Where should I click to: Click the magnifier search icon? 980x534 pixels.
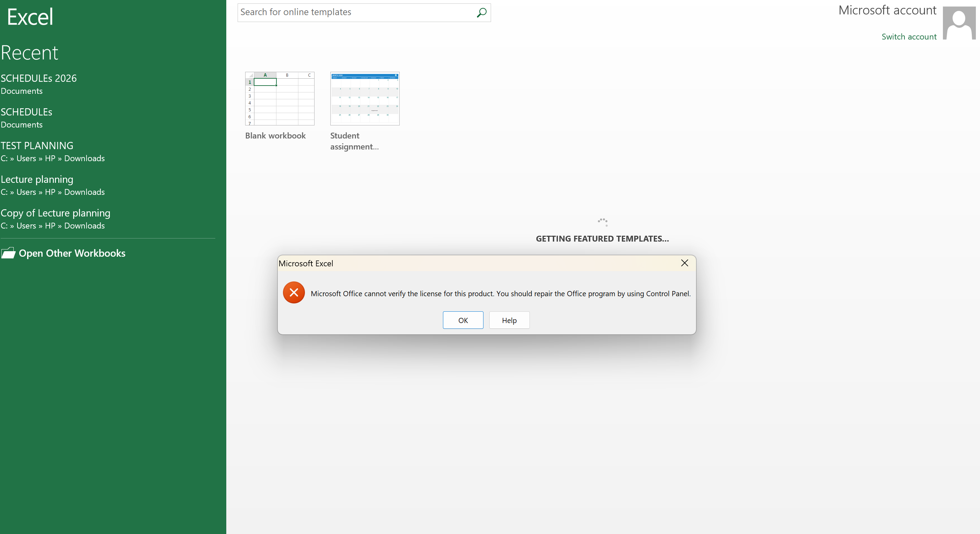[481, 13]
